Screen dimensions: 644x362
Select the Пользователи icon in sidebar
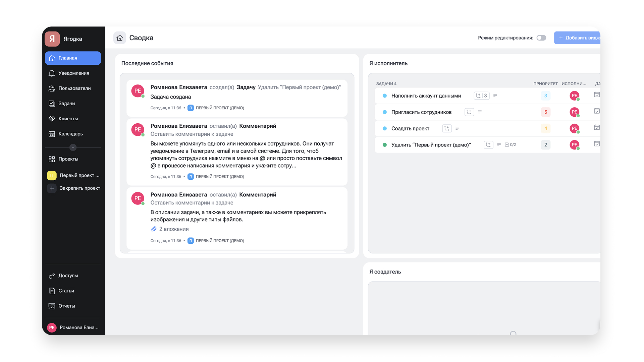tap(52, 88)
